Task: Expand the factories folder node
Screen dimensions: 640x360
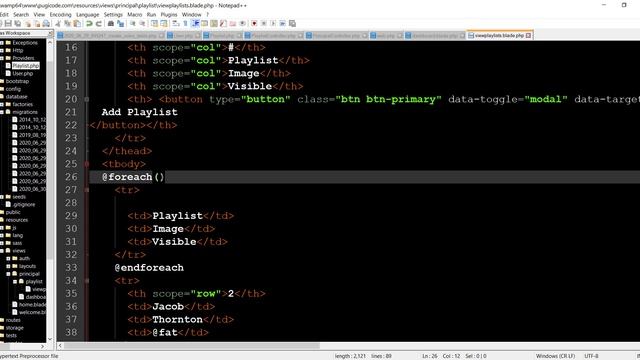Action: pyautogui.click(x=2, y=104)
